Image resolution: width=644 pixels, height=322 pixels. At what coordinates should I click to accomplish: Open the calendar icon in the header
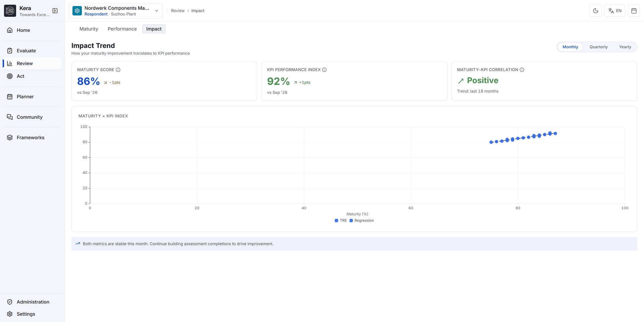(x=634, y=11)
